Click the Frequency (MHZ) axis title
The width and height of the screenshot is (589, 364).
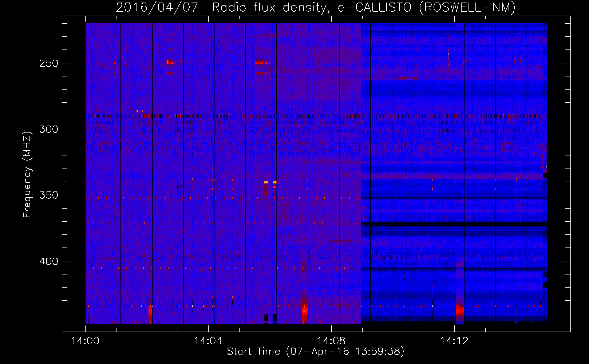pyautogui.click(x=27, y=174)
